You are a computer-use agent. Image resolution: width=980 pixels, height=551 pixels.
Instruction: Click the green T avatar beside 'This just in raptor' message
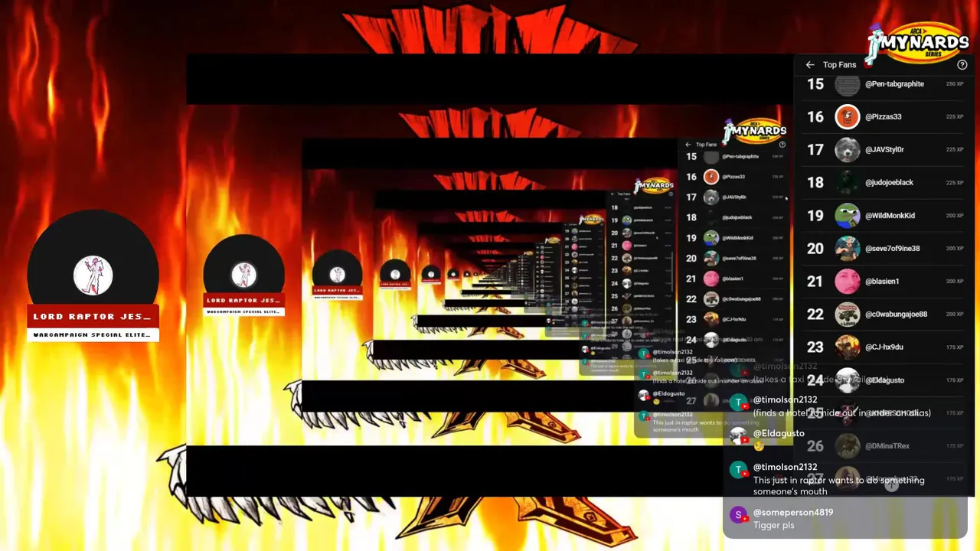(738, 470)
